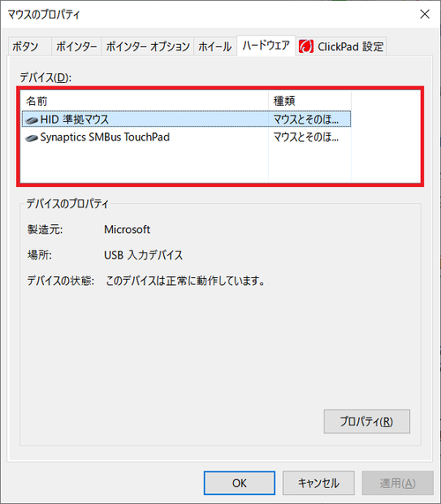Click the HID 準拠マウス device icon

click(32, 120)
